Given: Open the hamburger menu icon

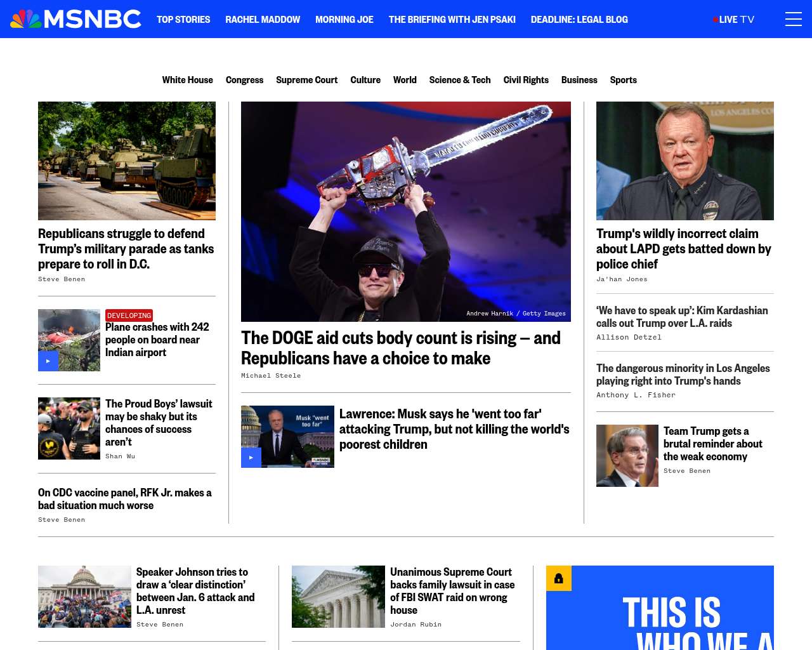Looking at the screenshot, I should tap(793, 19).
